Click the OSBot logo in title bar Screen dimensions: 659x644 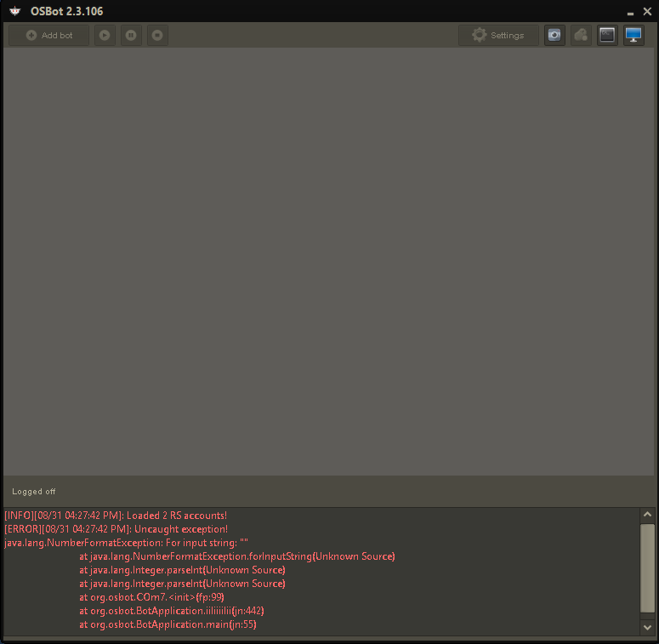click(15, 11)
